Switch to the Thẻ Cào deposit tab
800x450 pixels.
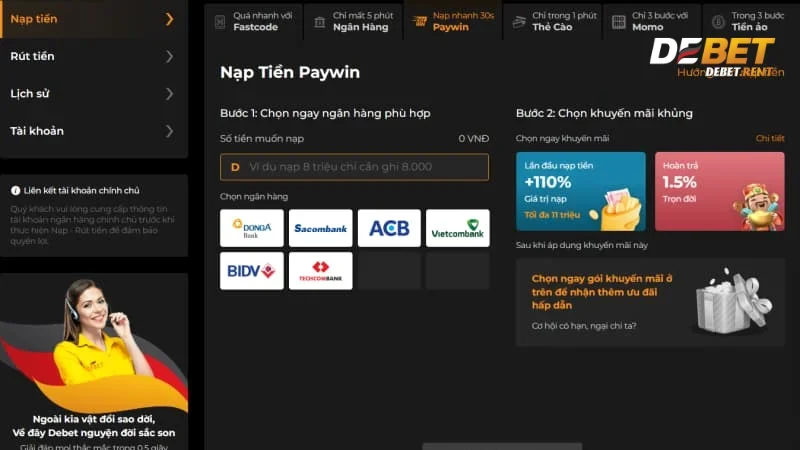coord(553,21)
